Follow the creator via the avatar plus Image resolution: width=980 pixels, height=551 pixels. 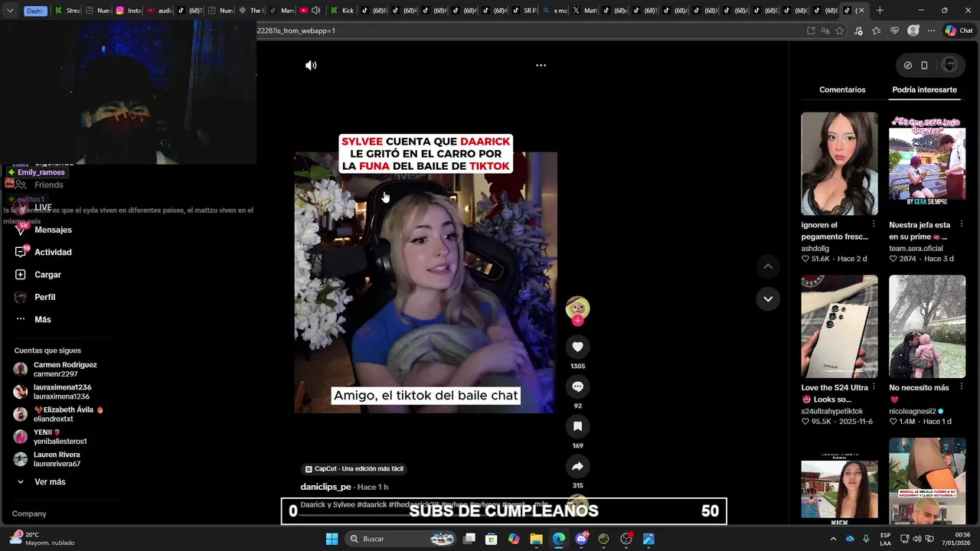(x=577, y=321)
